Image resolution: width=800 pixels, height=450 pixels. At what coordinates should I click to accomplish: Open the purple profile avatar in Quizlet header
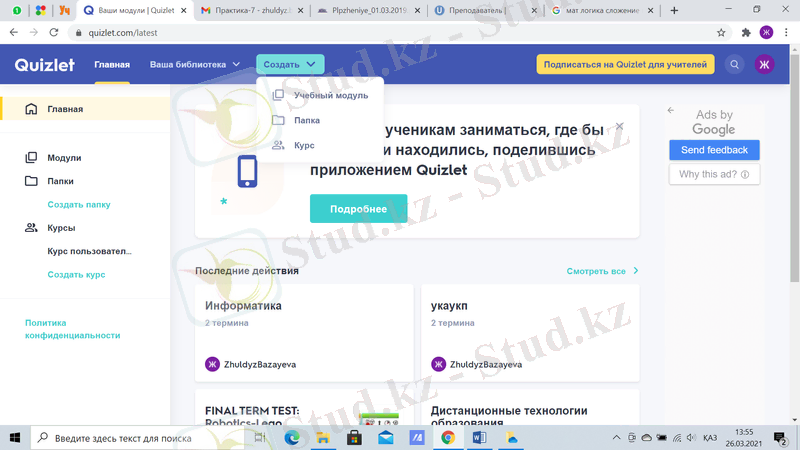click(764, 65)
